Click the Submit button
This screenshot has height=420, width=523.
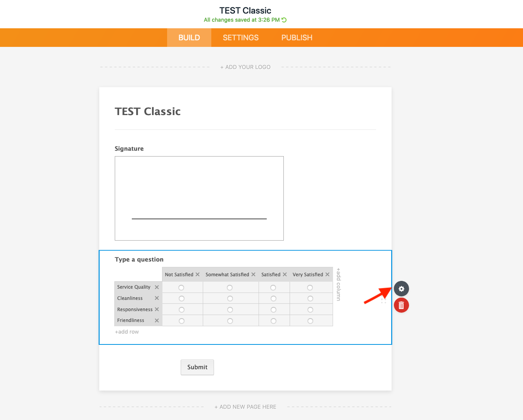(x=197, y=367)
